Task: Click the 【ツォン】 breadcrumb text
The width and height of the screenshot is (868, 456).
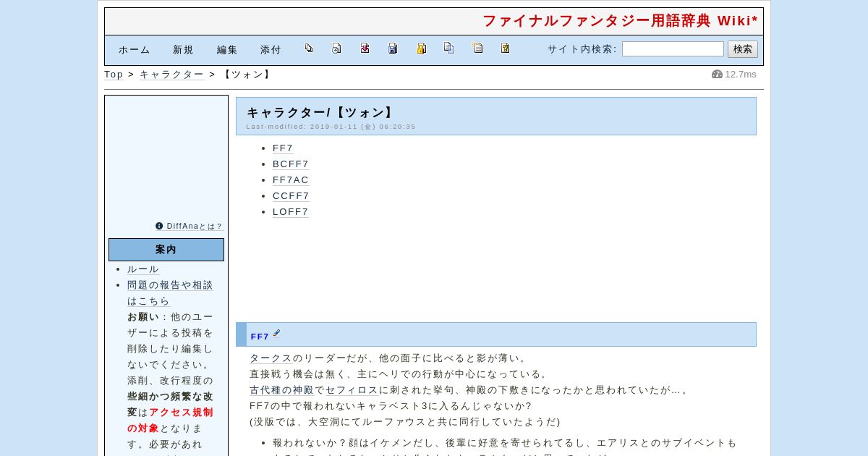Action: [247, 75]
